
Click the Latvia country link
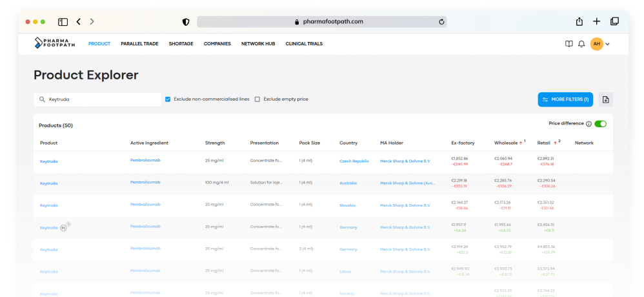coord(345,272)
